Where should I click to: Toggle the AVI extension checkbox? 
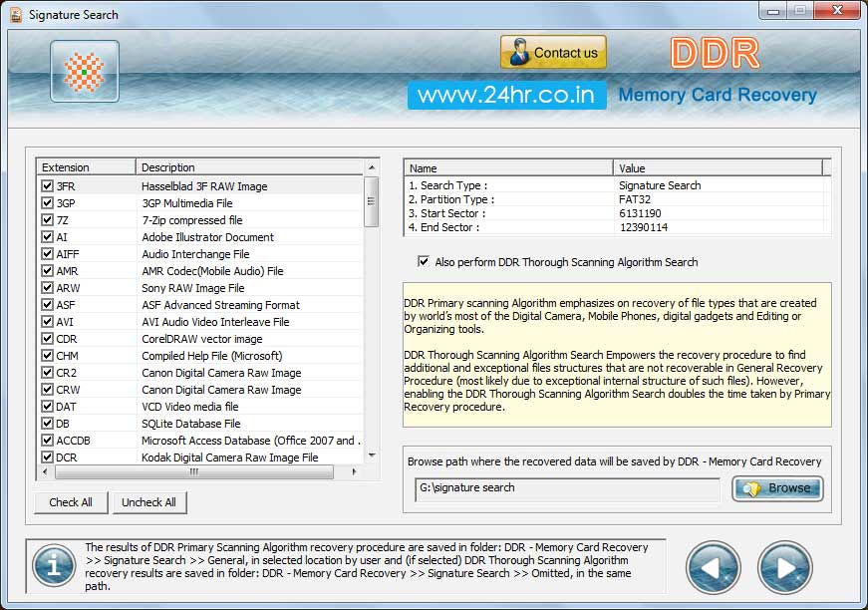click(x=47, y=322)
